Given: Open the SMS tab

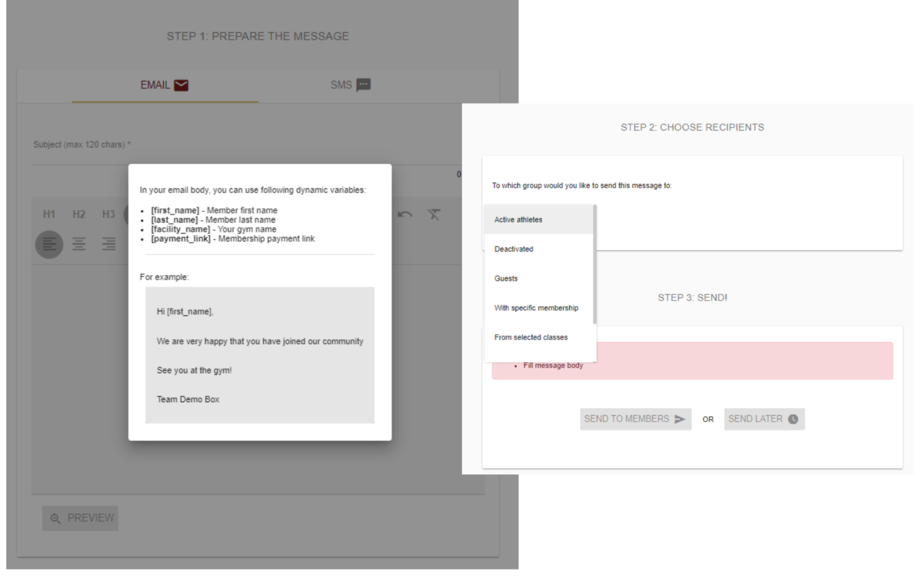Looking at the screenshot, I should [350, 85].
